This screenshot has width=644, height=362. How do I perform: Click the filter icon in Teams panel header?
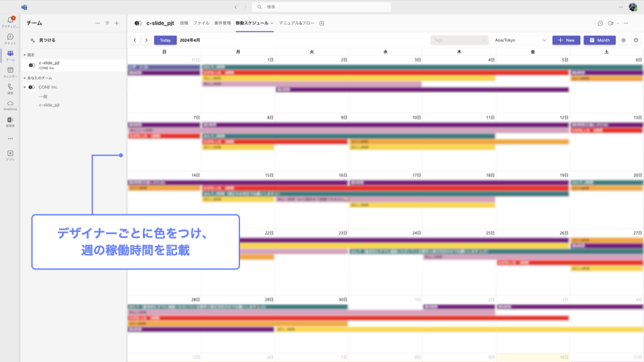pos(107,23)
